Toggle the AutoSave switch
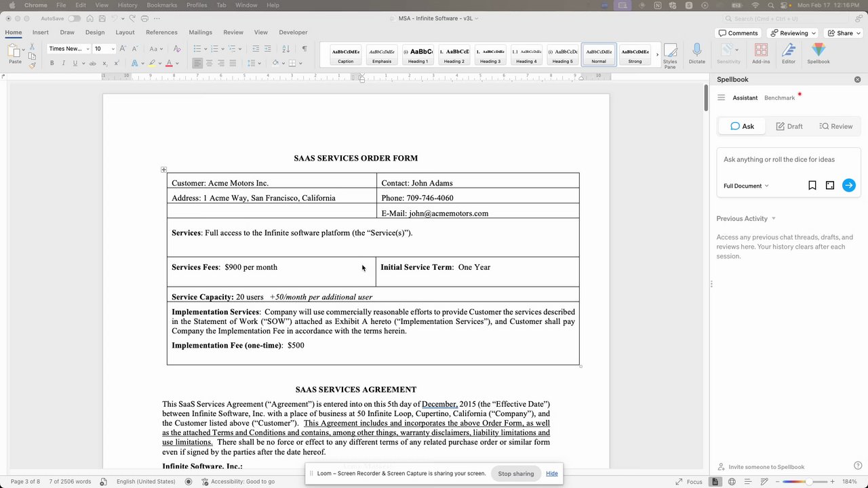868x488 pixels. click(74, 18)
